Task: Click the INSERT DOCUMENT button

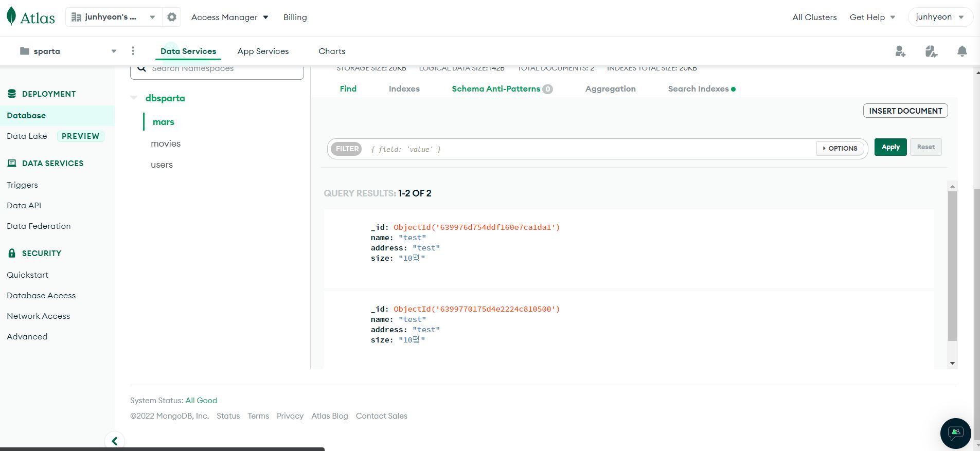Action: pos(905,111)
